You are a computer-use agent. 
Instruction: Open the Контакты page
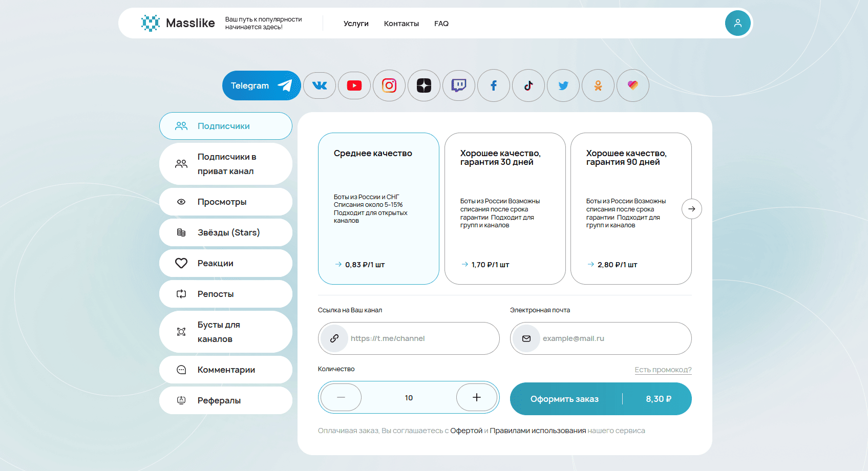coord(401,24)
